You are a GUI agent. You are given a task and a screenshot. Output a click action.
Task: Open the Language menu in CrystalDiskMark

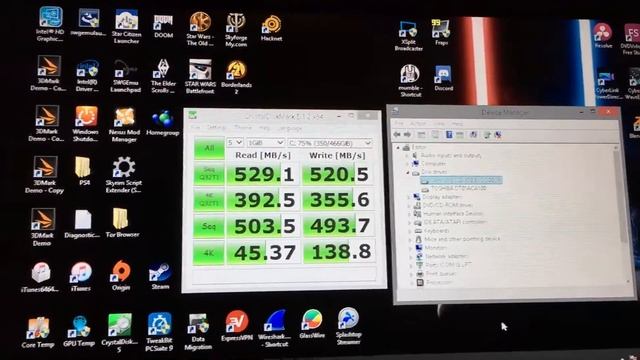[x=289, y=128]
